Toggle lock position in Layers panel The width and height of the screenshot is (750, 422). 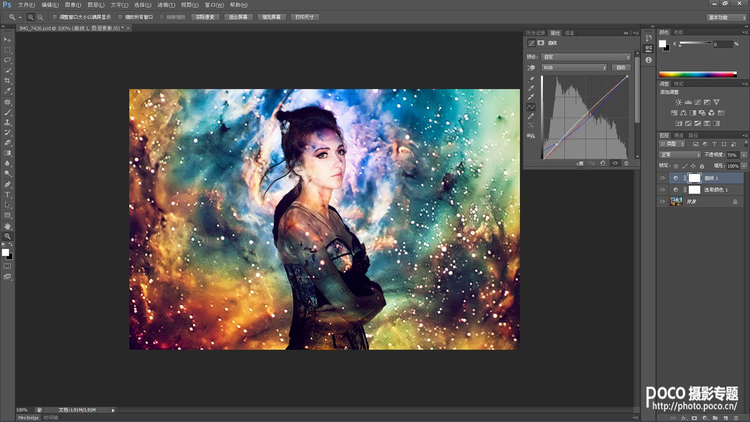[x=693, y=166]
